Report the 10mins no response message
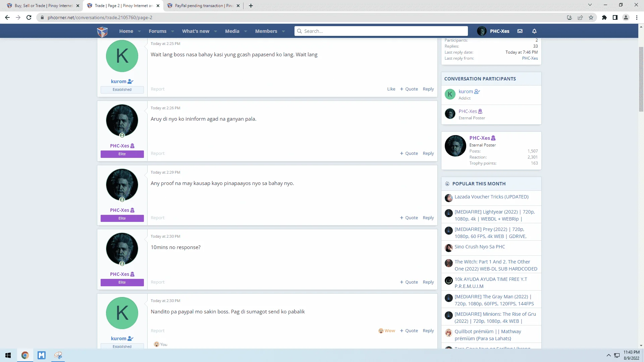Screen dimensions: 644x362 pos(158,282)
